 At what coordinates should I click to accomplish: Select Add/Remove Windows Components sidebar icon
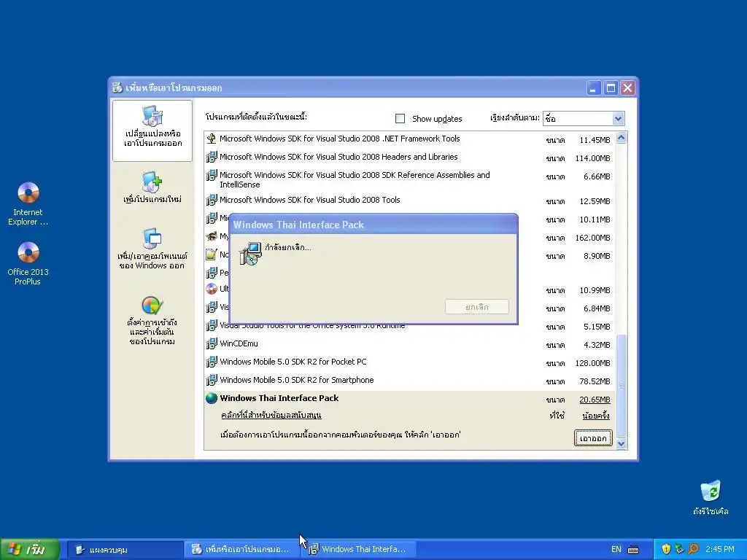[152, 238]
